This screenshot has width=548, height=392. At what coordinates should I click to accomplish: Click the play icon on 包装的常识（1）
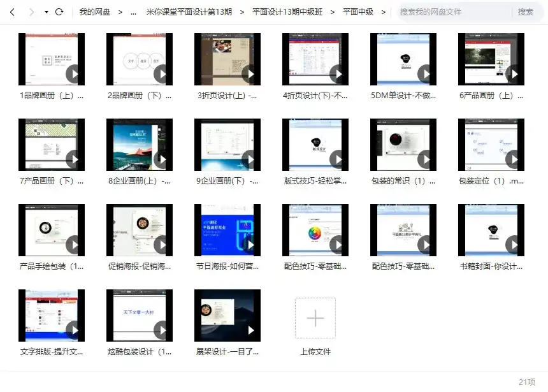pos(424,159)
